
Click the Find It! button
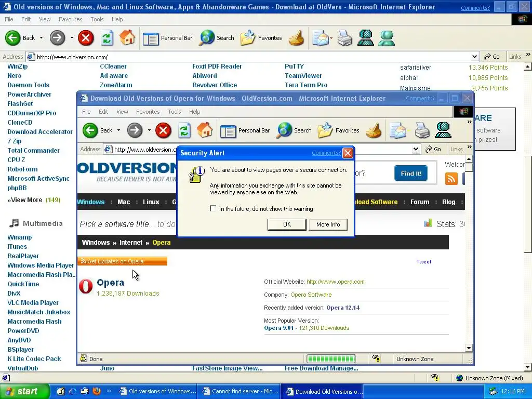point(411,174)
